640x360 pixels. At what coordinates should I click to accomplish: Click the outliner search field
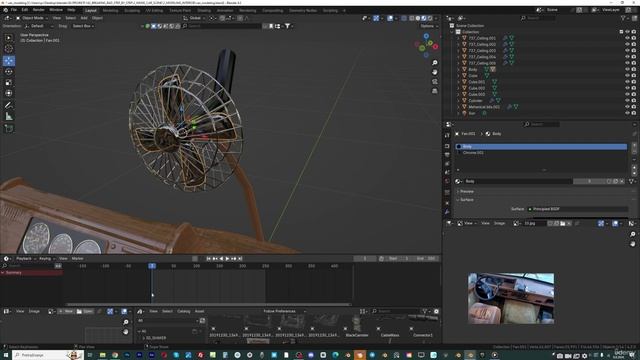[x=538, y=18]
